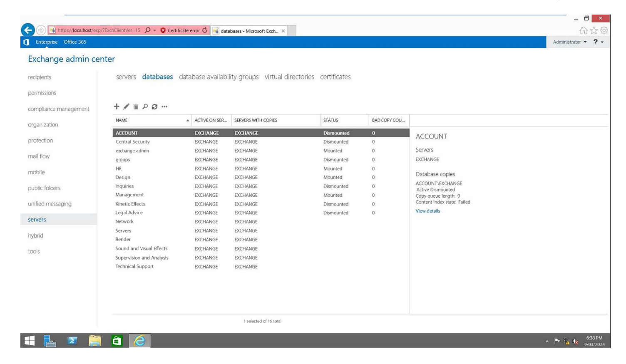Click the browser back arrow button
This screenshot has width=626, height=364.
click(x=27, y=30)
